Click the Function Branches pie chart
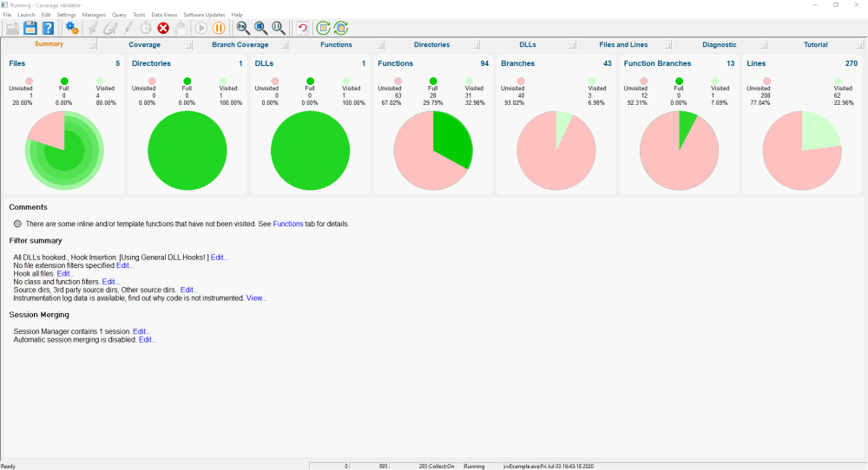This screenshot has height=470, width=868. (x=680, y=150)
